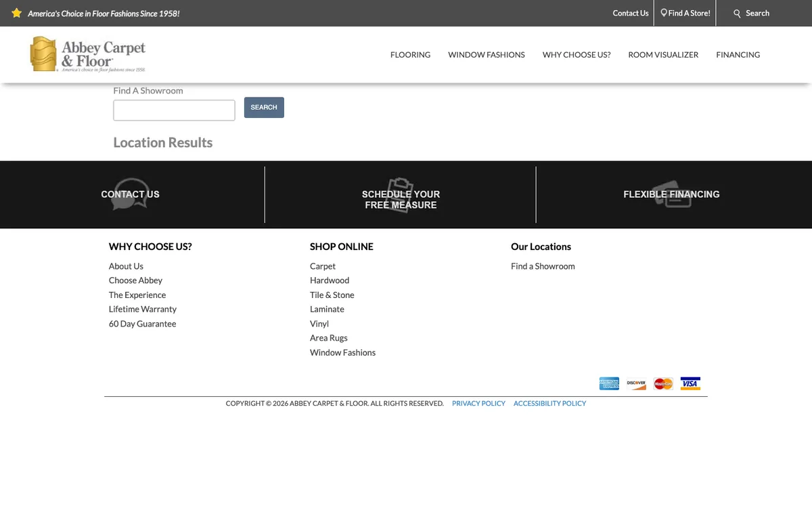Click the Location Results heading

(x=163, y=143)
